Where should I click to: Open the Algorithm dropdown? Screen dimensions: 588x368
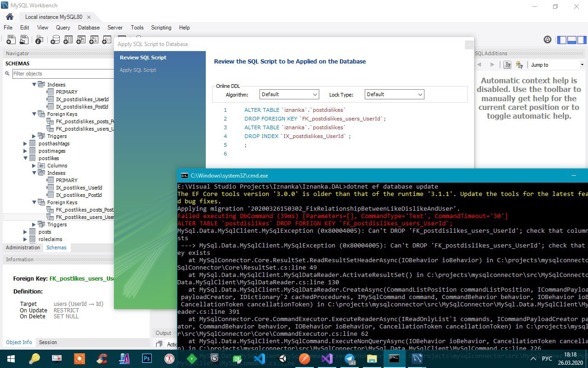pos(289,94)
